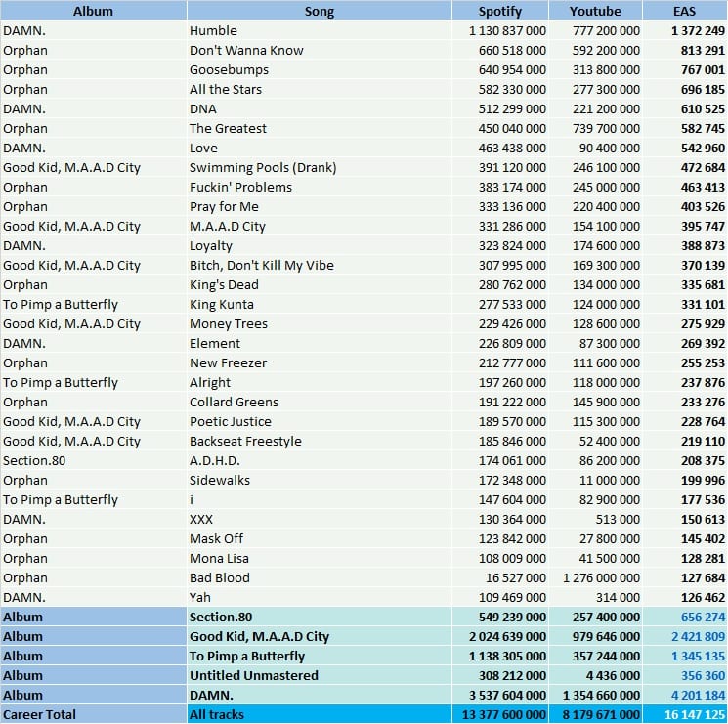Click Humble Spotify value 1 130 837 000
Screen dimensions: 728x724
(507, 30)
